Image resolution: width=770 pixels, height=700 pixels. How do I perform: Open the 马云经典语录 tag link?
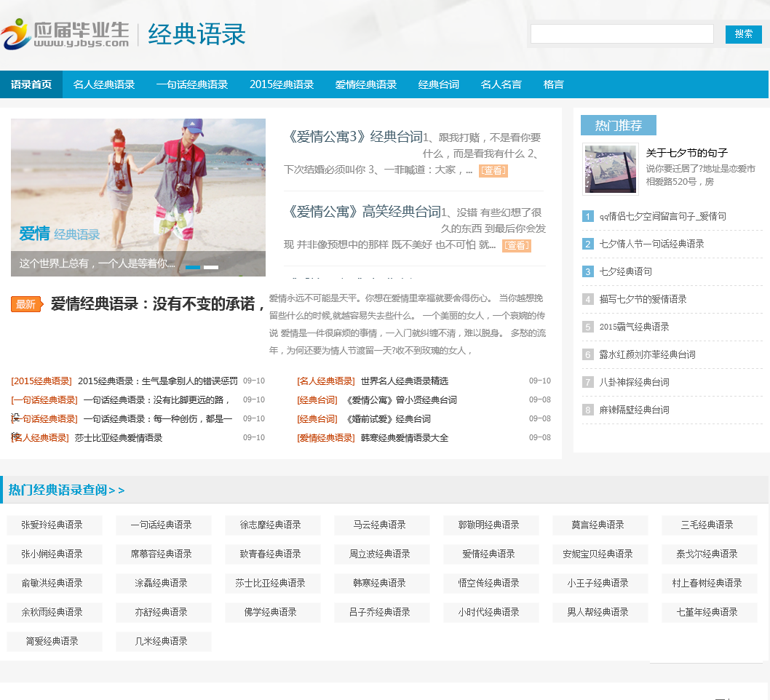point(380,525)
